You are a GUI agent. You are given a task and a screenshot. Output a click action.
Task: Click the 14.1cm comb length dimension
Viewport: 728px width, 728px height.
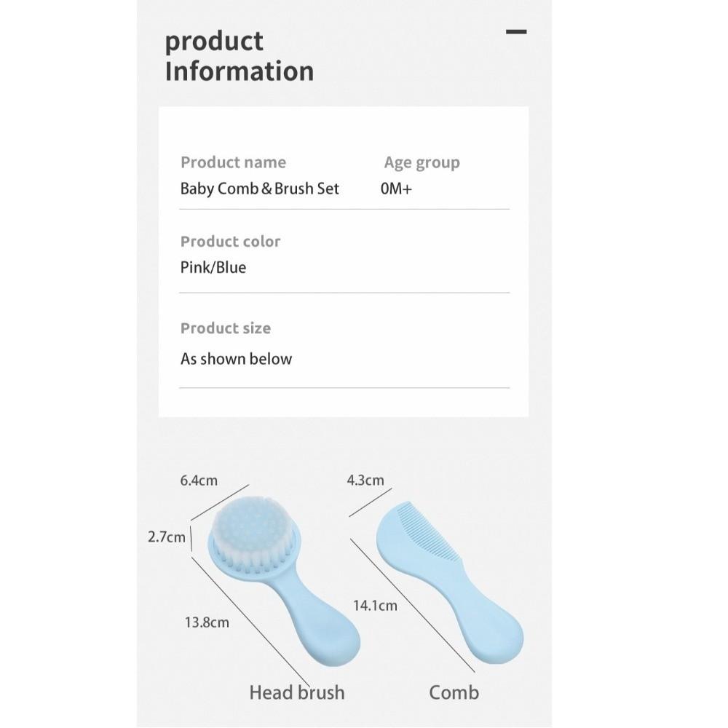coord(375,605)
